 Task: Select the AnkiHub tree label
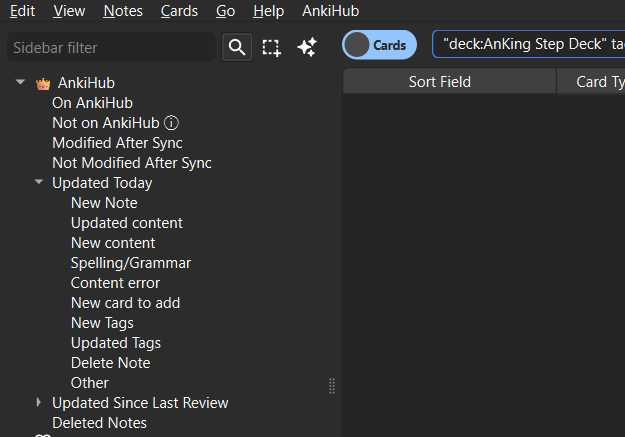pyautogui.click(x=86, y=83)
